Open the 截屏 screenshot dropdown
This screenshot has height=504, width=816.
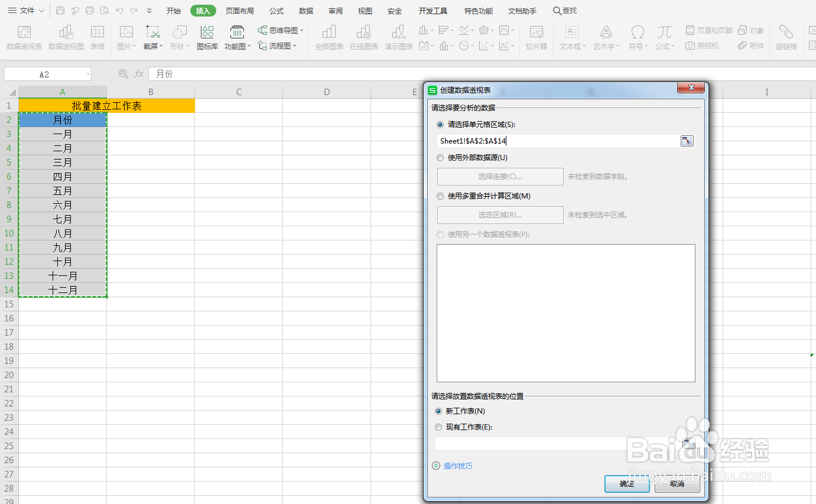coord(161,46)
